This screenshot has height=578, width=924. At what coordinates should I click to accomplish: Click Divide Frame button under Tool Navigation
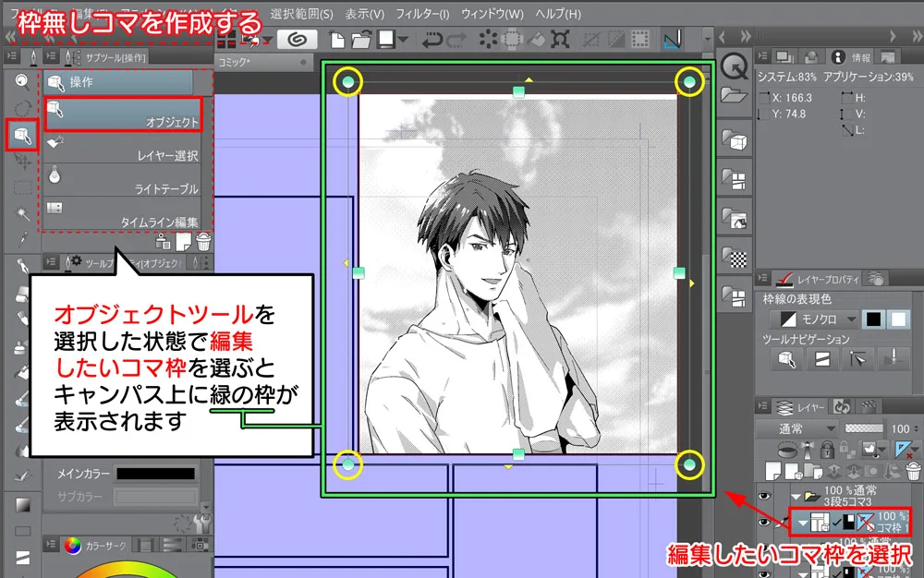(x=822, y=358)
